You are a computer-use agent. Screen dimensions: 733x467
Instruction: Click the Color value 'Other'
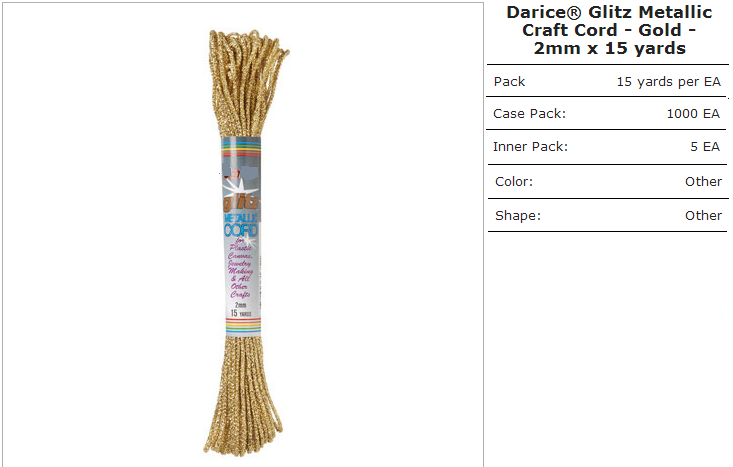[703, 181]
